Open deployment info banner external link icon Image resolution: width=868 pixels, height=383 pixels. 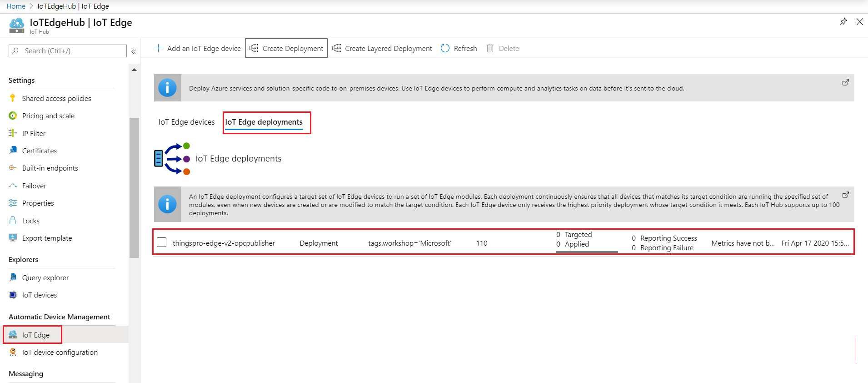click(x=846, y=195)
